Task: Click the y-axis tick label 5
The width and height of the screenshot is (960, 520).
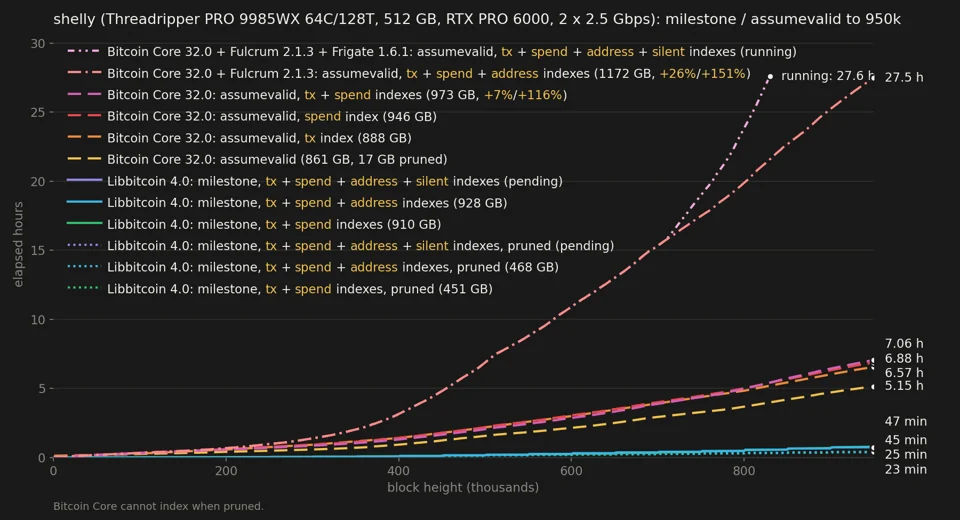Action: (x=42, y=388)
